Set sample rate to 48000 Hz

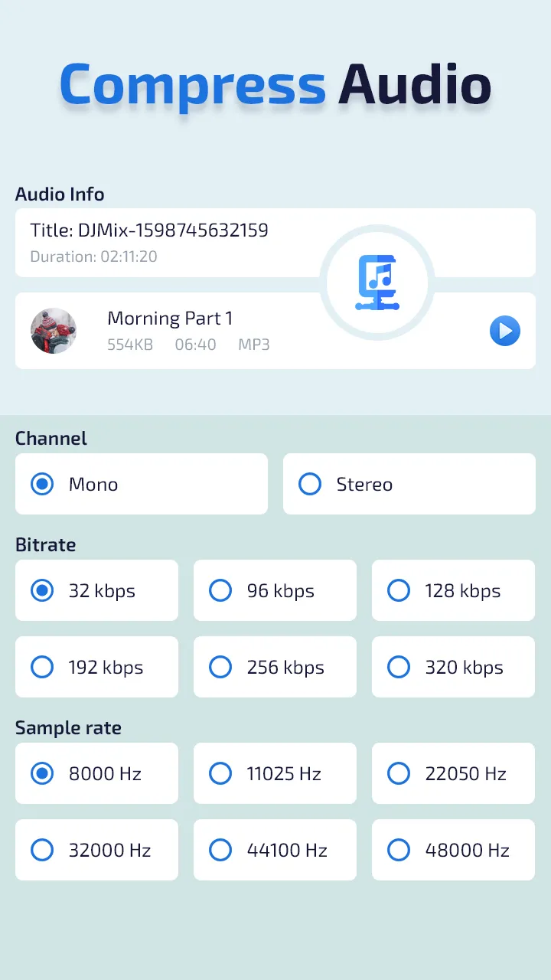[x=453, y=850]
